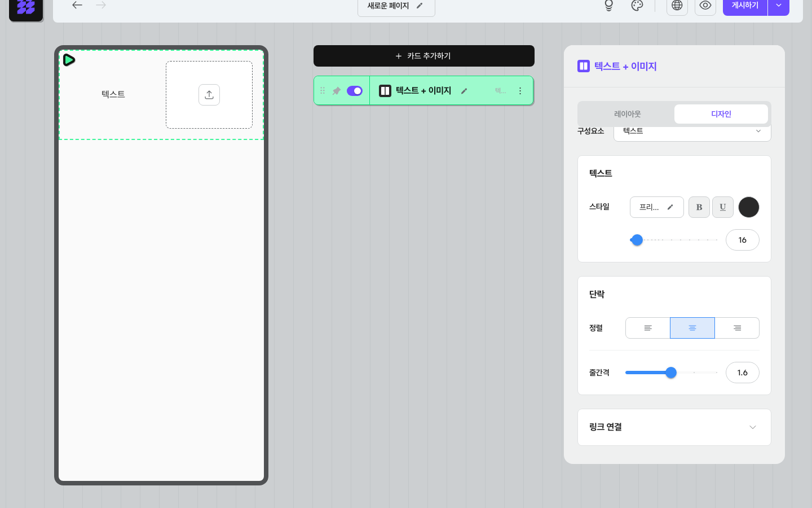
Task: Expand the 링크 연결 section
Action: (x=674, y=427)
